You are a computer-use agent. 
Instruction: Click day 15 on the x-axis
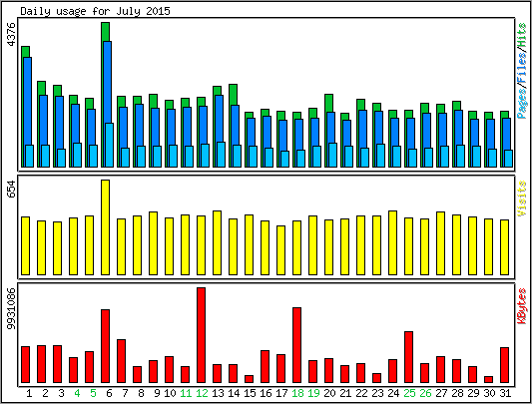(250, 393)
